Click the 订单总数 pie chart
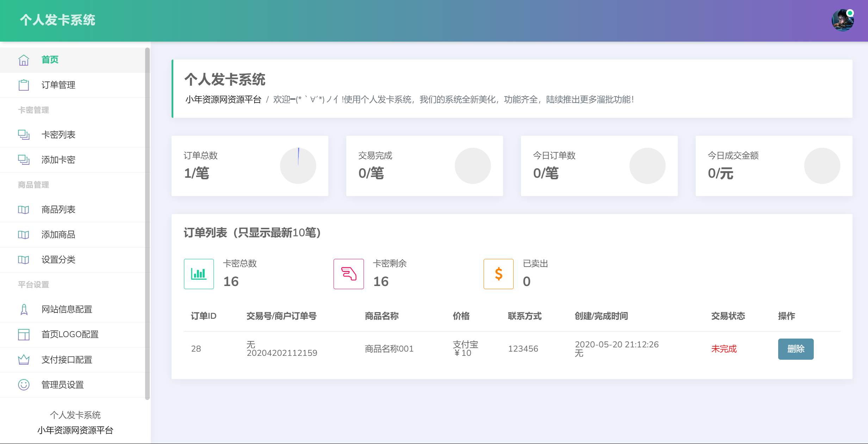 [x=298, y=165]
